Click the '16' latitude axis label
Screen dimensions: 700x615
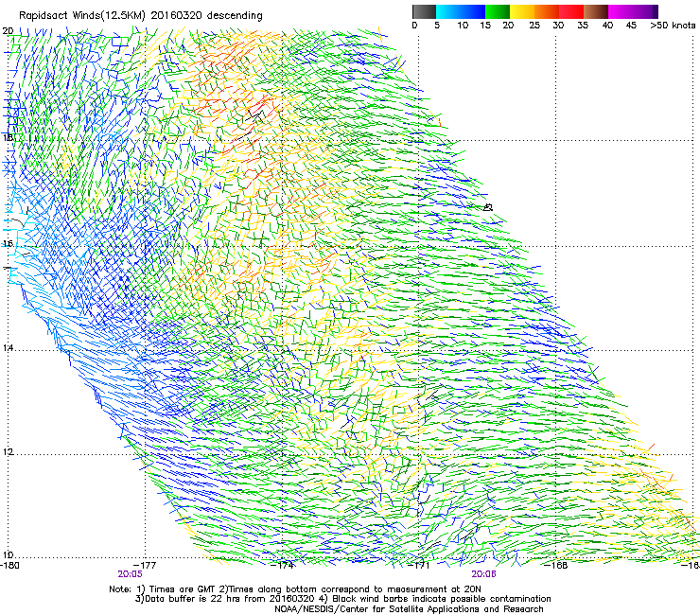coord(8,244)
